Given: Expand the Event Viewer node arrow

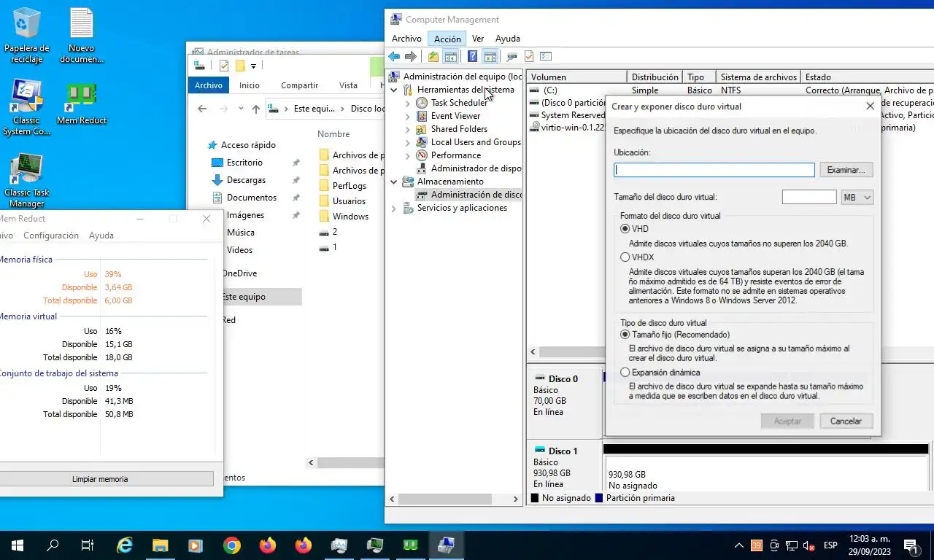Looking at the screenshot, I should 408,116.
